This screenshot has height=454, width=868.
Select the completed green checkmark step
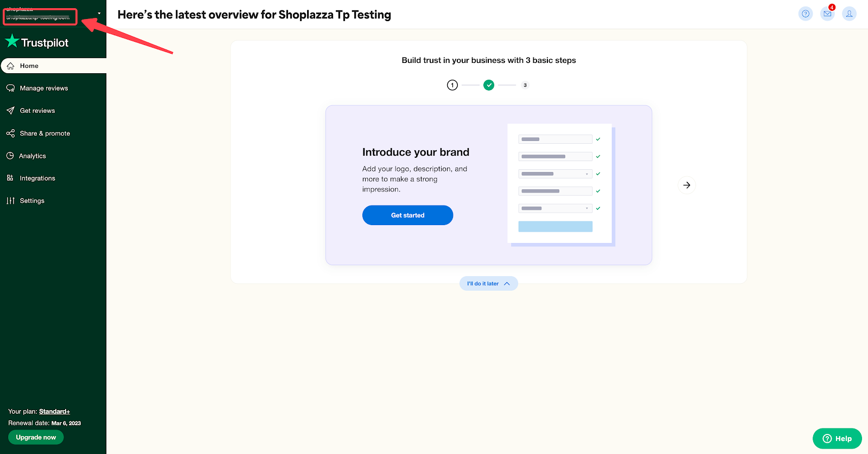[489, 85]
